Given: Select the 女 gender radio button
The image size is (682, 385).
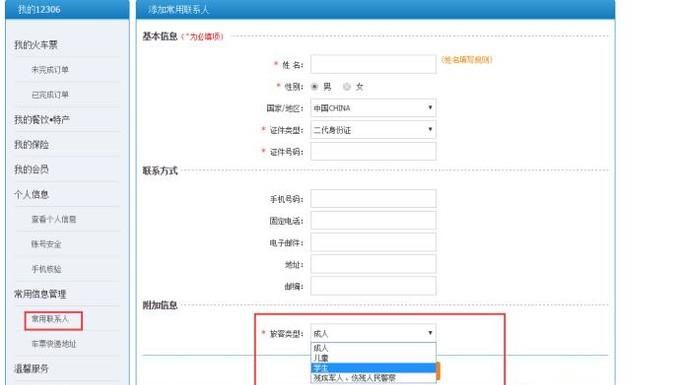Looking at the screenshot, I should coord(347,87).
